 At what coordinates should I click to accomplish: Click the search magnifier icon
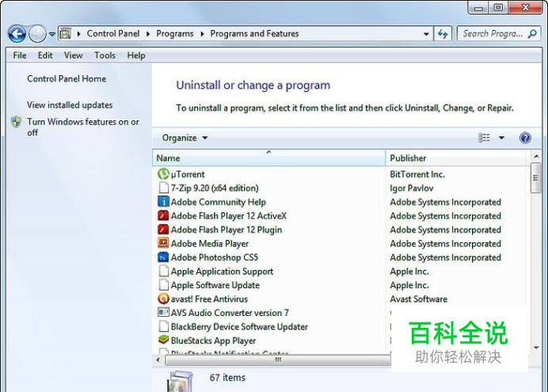click(532, 34)
